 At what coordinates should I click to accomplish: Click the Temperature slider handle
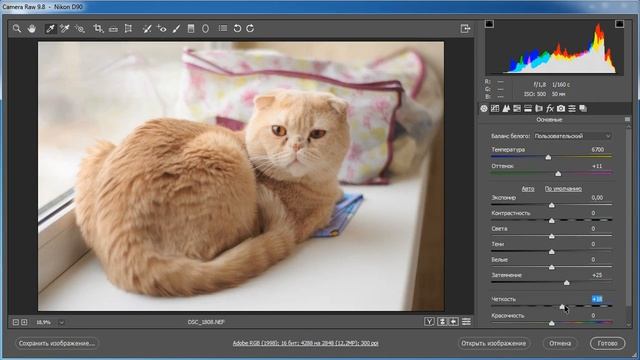(548, 157)
